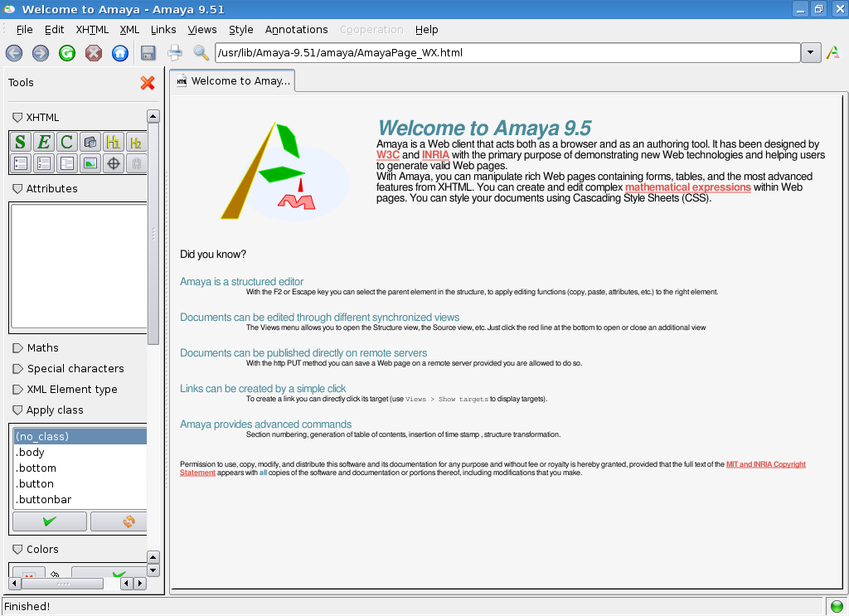Click the 'Finished!' status bar message
The width and height of the screenshot is (849, 616).
tap(27, 606)
